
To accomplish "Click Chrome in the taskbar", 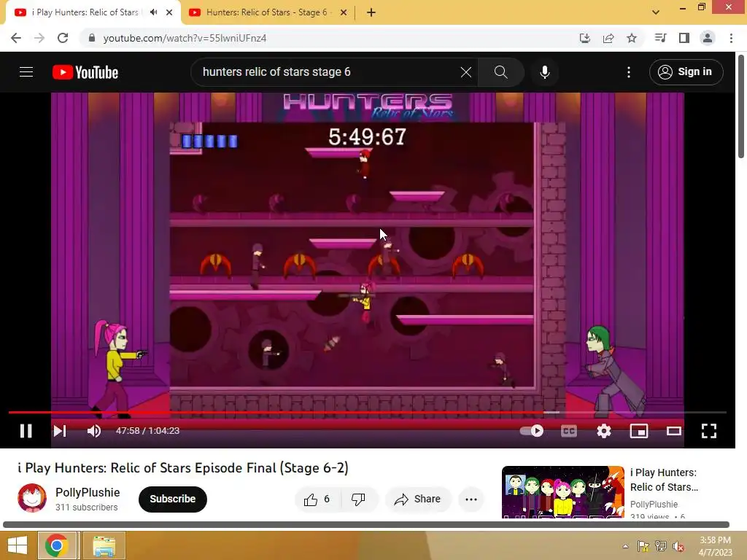I will click(x=57, y=545).
